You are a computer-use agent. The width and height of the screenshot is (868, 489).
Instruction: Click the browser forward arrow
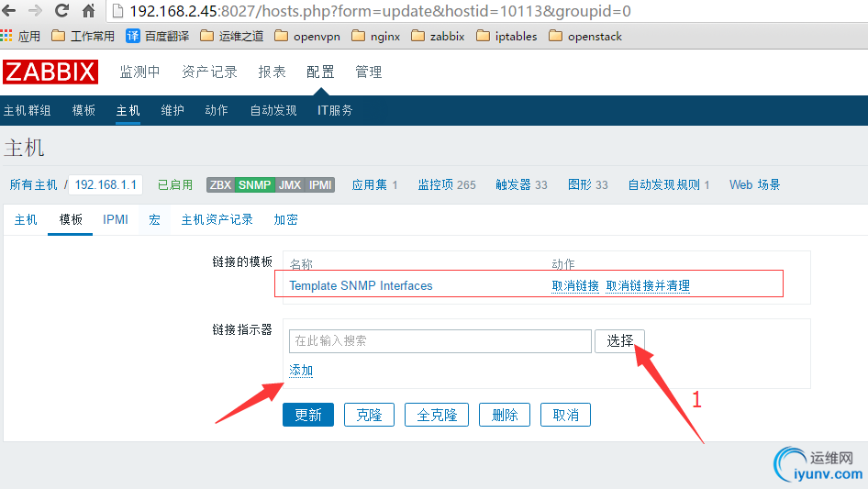pyautogui.click(x=36, y=10)
